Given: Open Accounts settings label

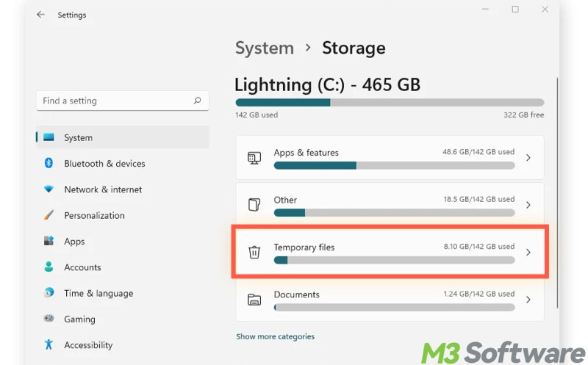Looking at the screenshot, I should (x=82, y=267).
